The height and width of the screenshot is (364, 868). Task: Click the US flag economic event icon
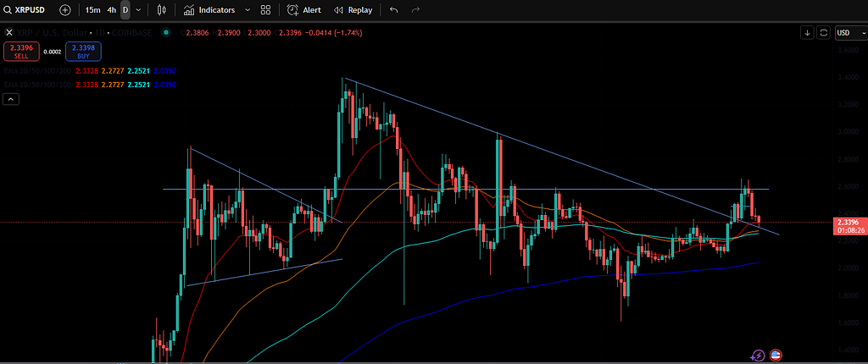pyautogui.click(x=775, y=356)
